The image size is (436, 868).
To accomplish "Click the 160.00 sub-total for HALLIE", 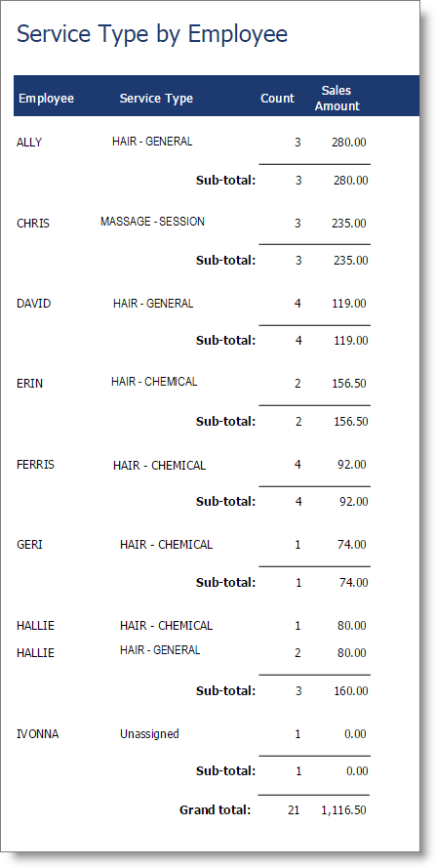I will (x=351, y=691).
